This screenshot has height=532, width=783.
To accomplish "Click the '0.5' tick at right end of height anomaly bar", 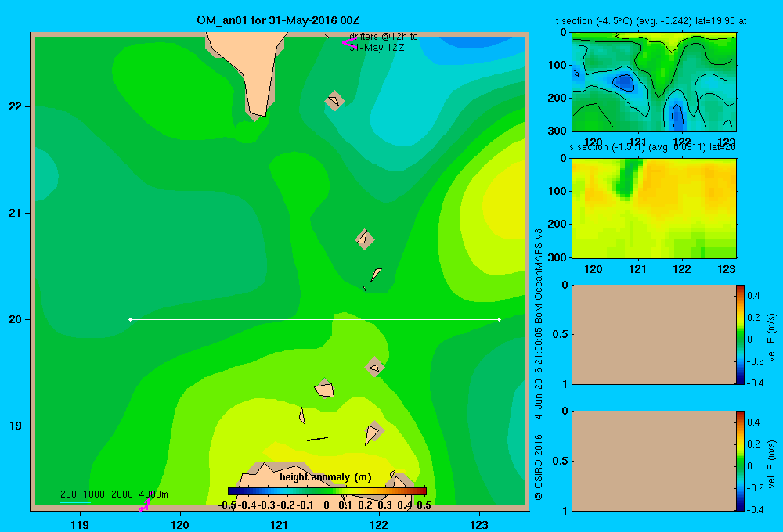I will 424,505.
